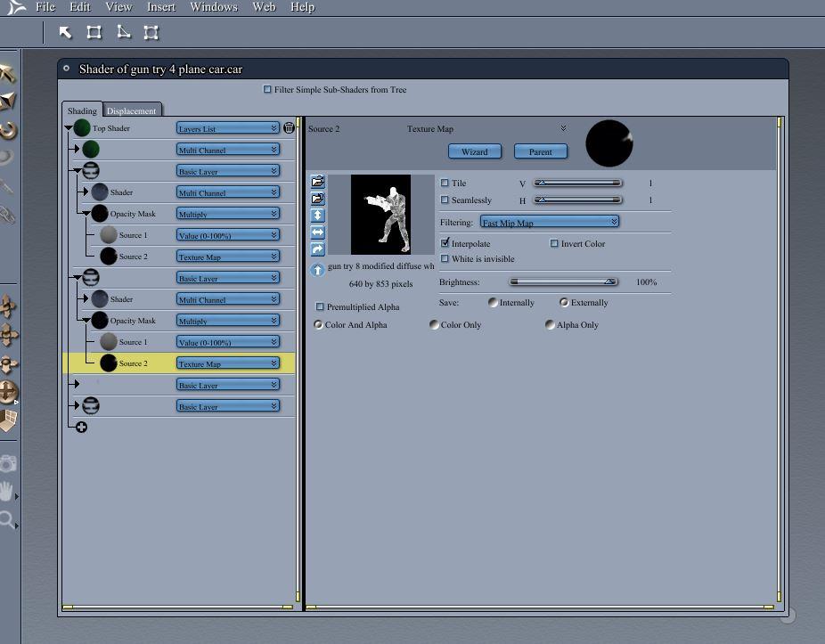Click the large round cross-arrows sidebar tool

[8, 392]
